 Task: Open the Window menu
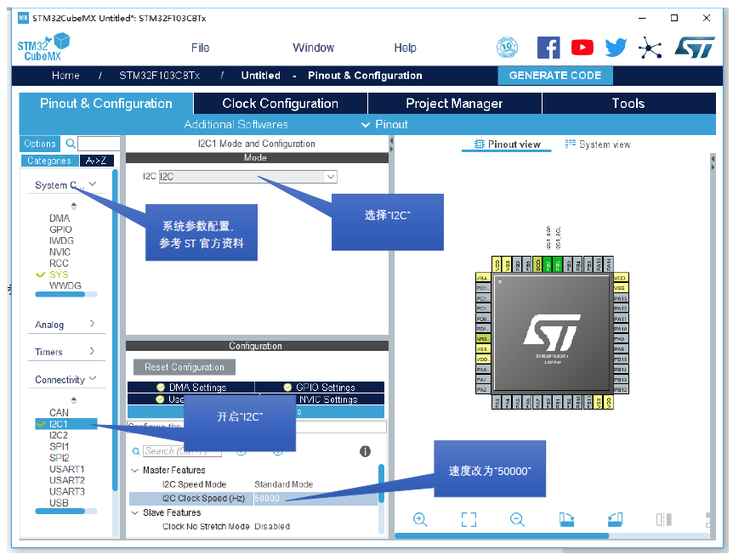(313, 48)
